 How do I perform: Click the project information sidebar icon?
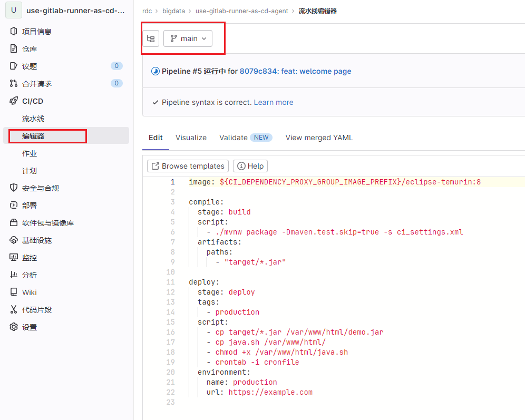tap(14, 32)
